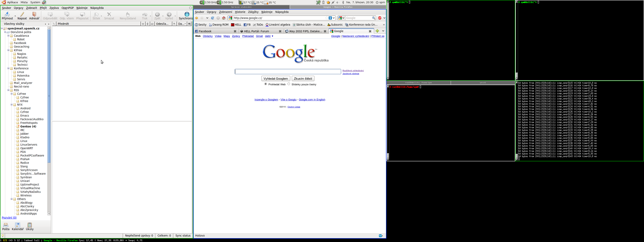Click the Přihlásit se link
Viewport: 644px width, 242px height.
378,36
